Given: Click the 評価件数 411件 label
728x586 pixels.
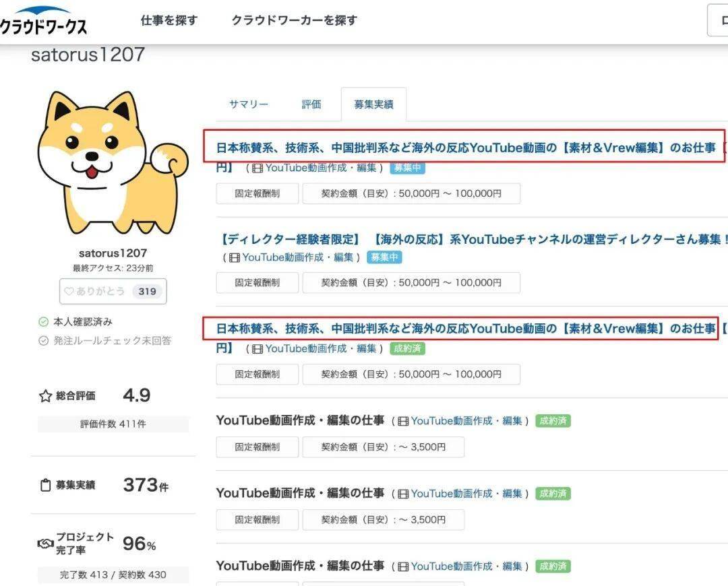Looking at the screenshot, I should click(x=113, y=424).
